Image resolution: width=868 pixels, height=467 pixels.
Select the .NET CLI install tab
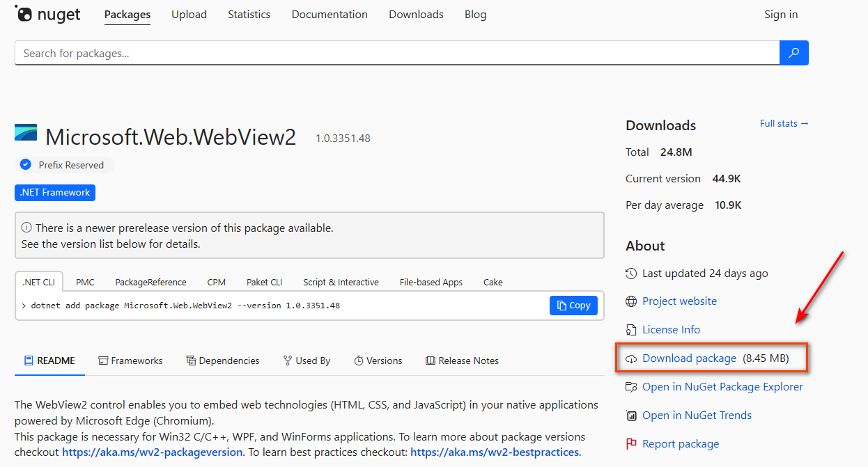39,282
